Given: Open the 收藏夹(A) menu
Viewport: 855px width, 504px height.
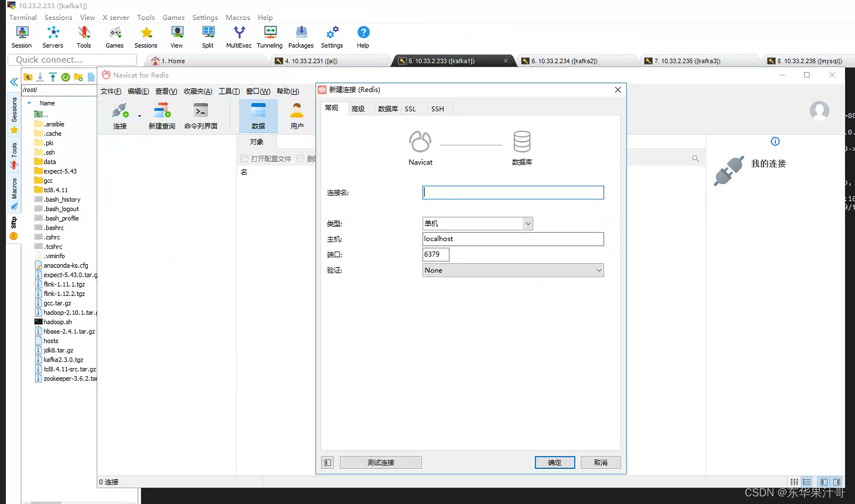Looking at the screenshot, I should point(198,91).
